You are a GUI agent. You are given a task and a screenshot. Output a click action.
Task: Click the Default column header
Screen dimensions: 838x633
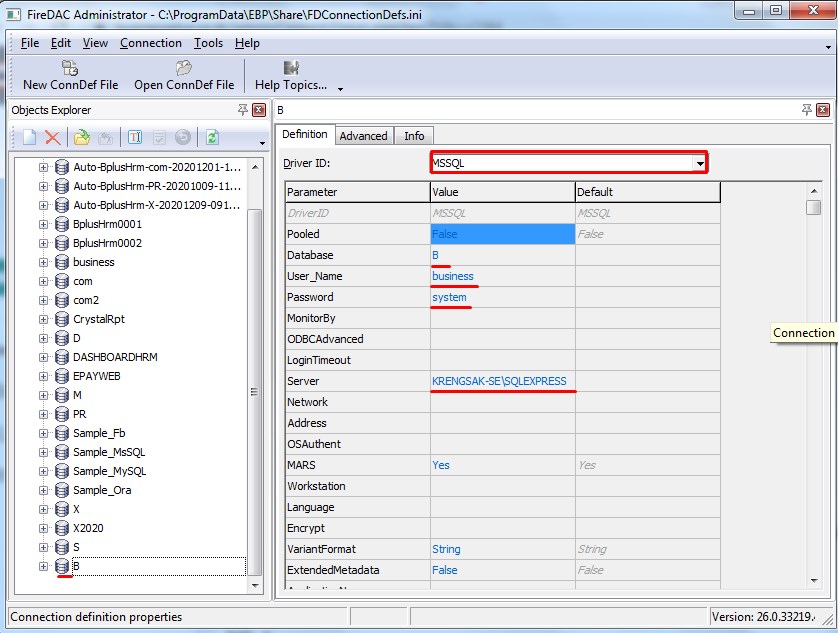648,192
